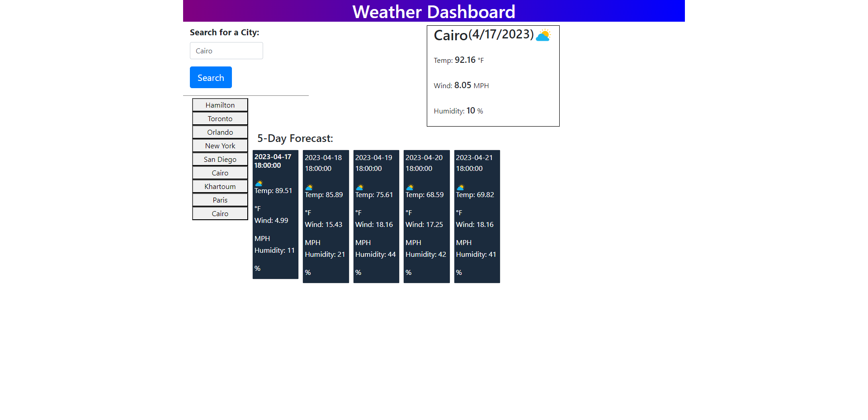Click the weather icon on the 2023-04-21 forecast card

(x=460, y=188)
